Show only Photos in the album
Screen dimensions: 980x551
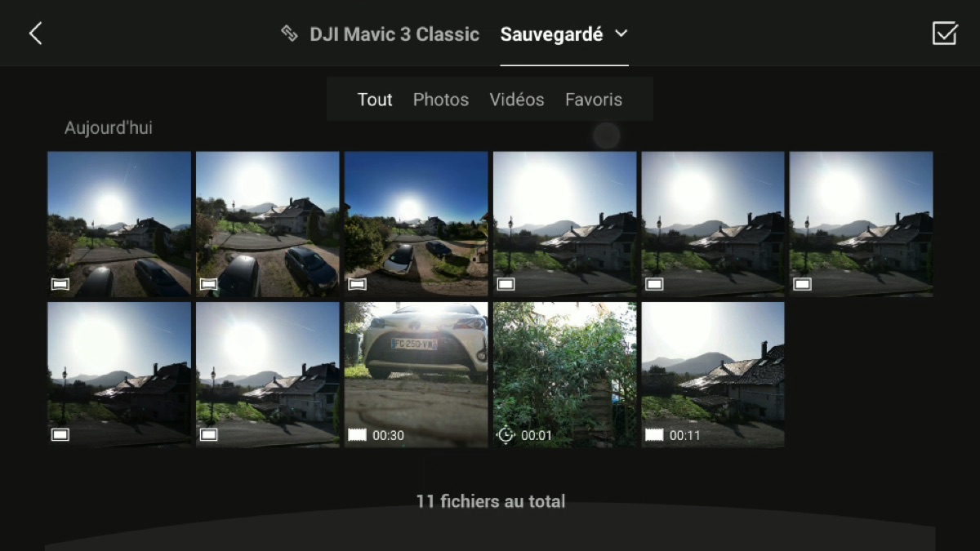tap(441, 100)
